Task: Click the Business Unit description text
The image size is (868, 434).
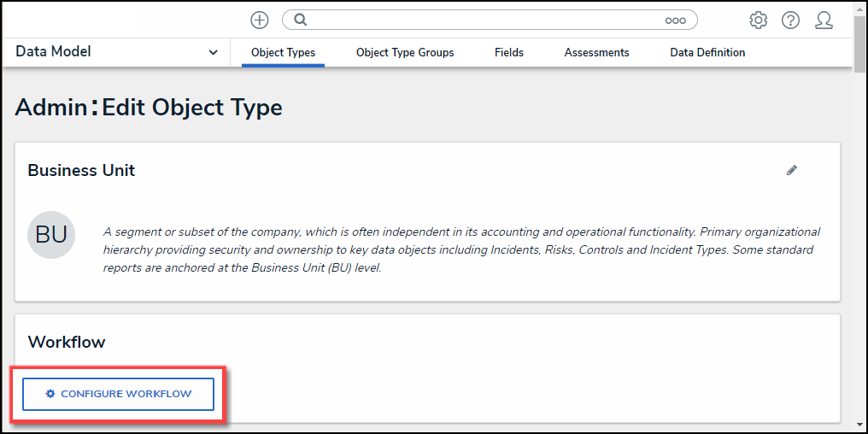Action: point(461,249)
